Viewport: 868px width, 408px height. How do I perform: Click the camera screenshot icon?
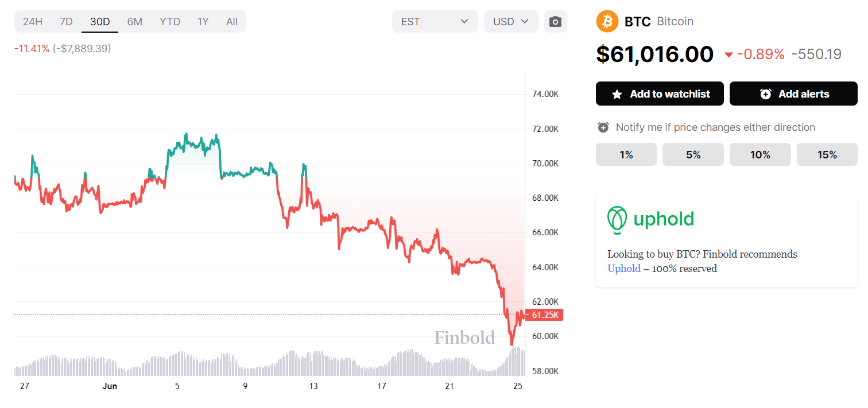[x=555, y=21]
